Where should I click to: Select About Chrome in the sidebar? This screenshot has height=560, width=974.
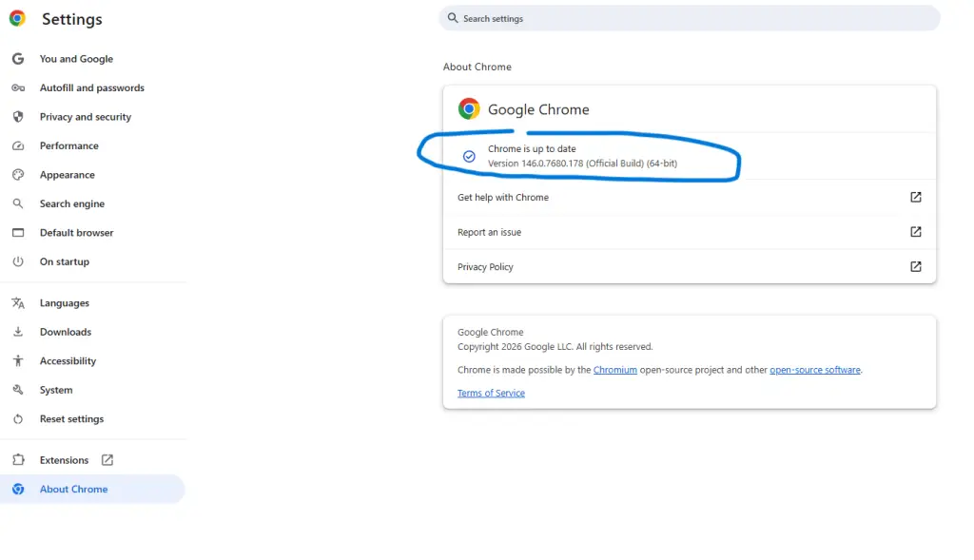[93, 490]
